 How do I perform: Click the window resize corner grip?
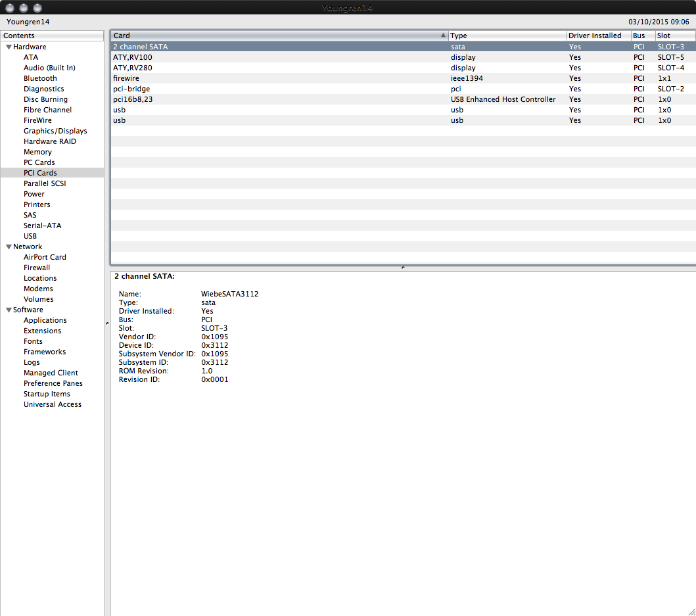[x=691, y=611]
